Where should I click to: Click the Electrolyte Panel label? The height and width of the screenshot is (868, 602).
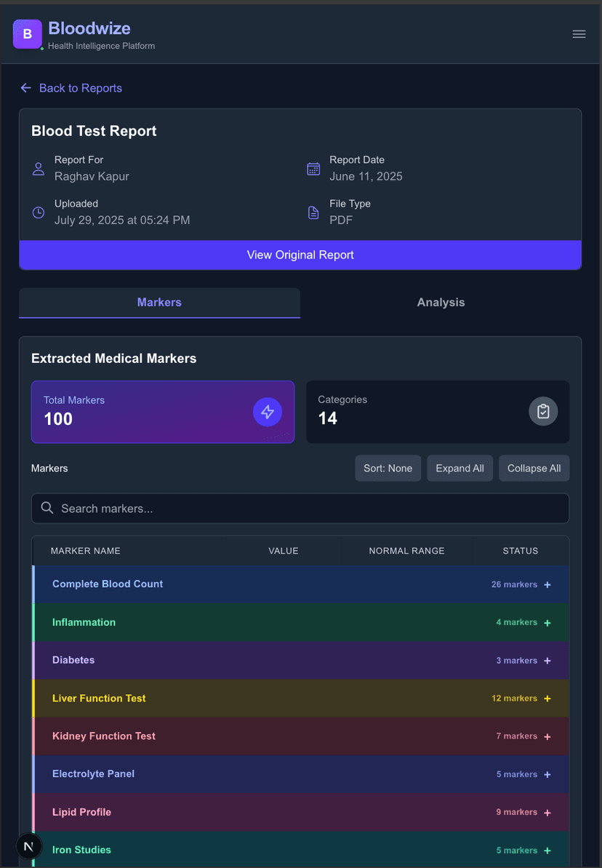click(x=93, y=774)
